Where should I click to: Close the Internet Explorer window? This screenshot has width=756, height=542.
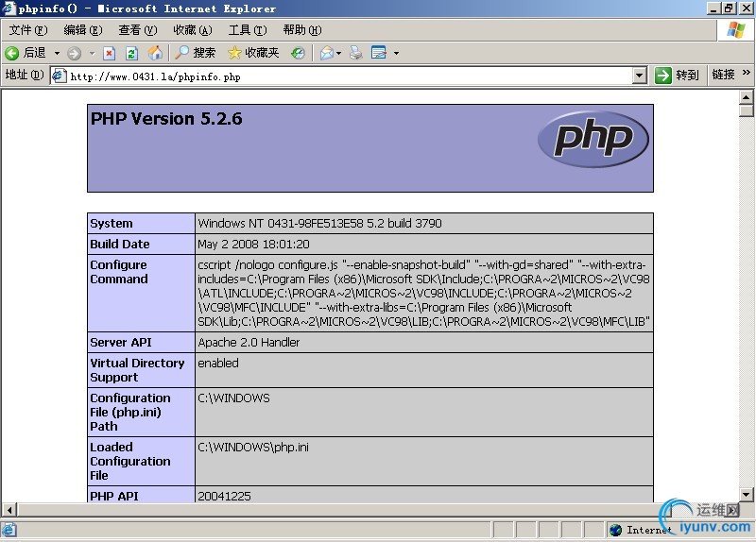click(x=746, y=8)
